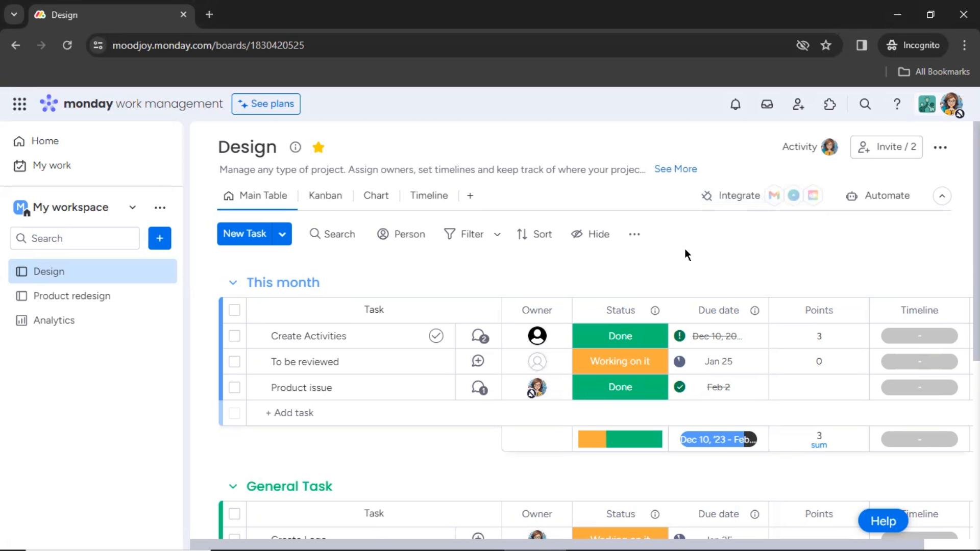Toggle checkbox for To be reviewed task
The width and height of the screenshot is (980, 551).
pyautogui.click(x=234, y=361)
